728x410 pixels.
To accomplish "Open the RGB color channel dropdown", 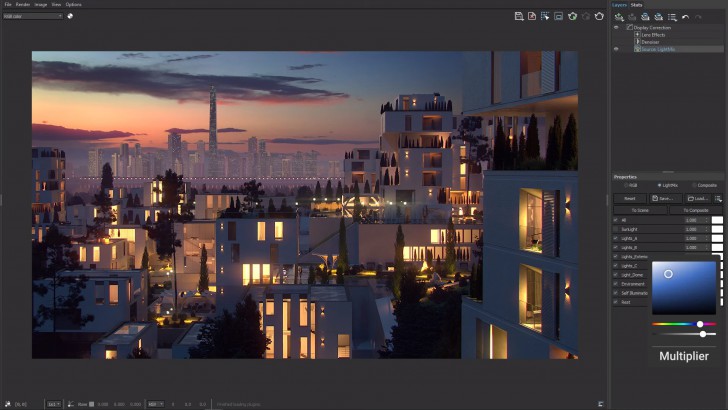I will 32,16.
